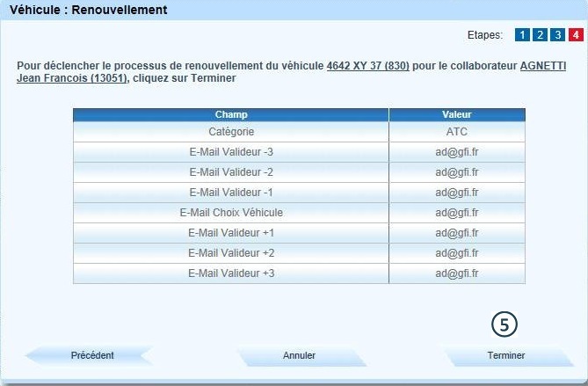Click the E-Mail Valideur +3 field label
Image resolution: width=588 pixels, height=386 pixels.
(x=230, y=273)
